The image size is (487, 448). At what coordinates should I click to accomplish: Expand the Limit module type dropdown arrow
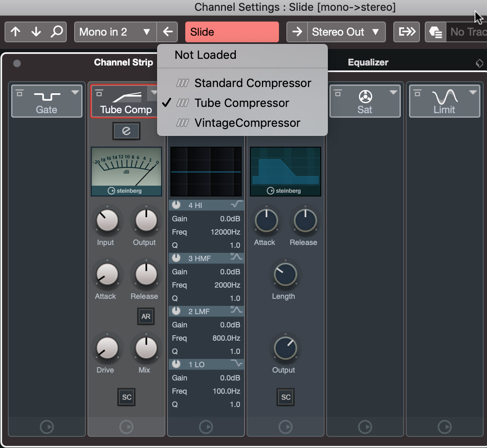pyautogui.click(x=473, y=92)
